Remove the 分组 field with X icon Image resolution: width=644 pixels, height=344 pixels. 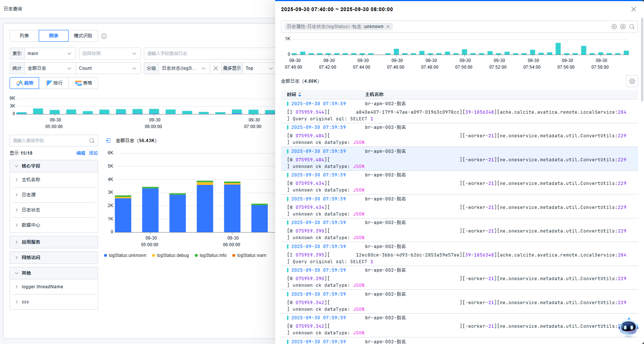click(x=216, y=68)
